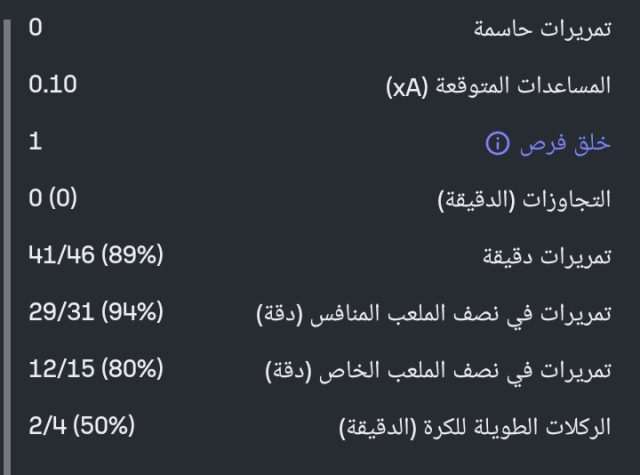Click the تمريرات حاسمة value 0
640x475 pixels.
35,27
